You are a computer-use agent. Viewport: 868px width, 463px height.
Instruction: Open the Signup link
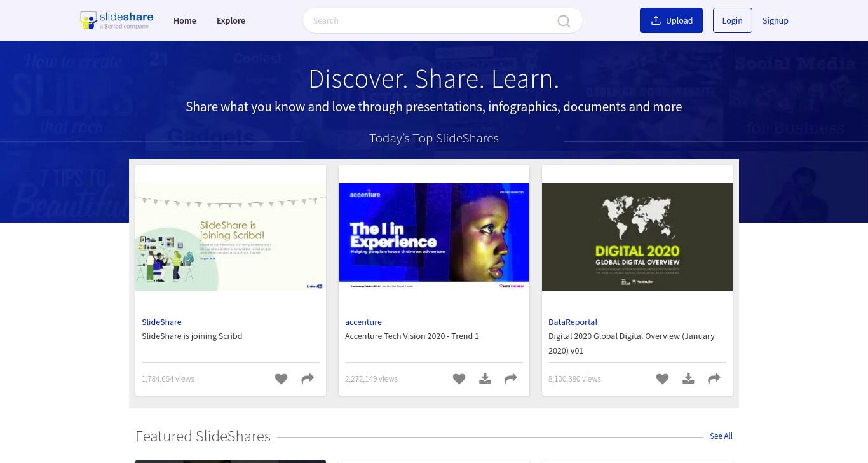click(775, 20)
